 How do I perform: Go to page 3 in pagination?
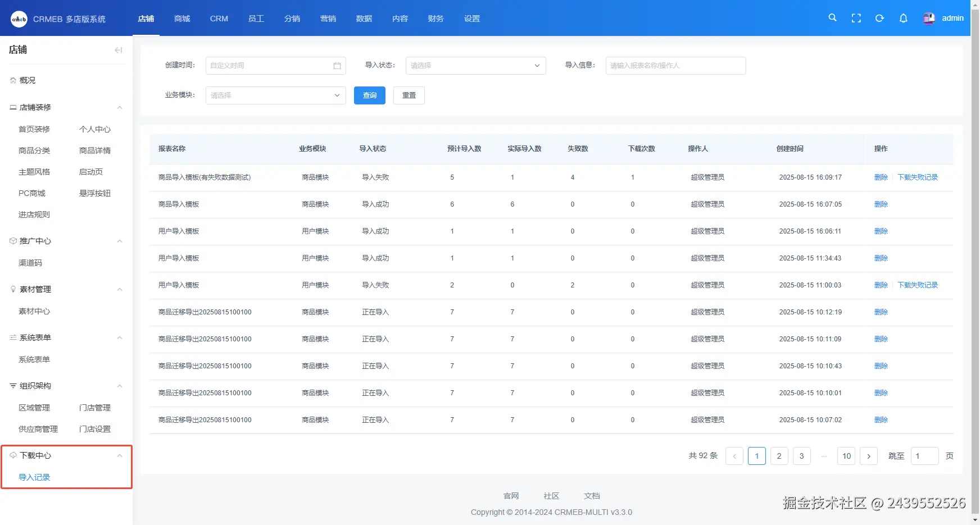(801, 456)
